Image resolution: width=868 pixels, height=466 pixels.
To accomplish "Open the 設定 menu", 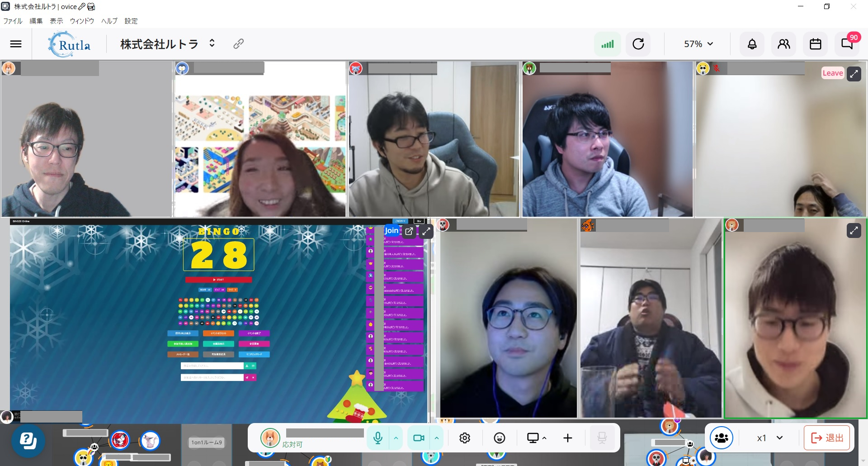I will click(131, 21).
